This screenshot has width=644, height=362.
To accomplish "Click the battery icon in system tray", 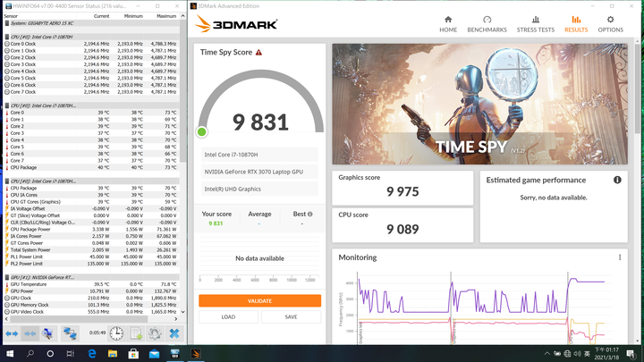I will pos(557,354).
